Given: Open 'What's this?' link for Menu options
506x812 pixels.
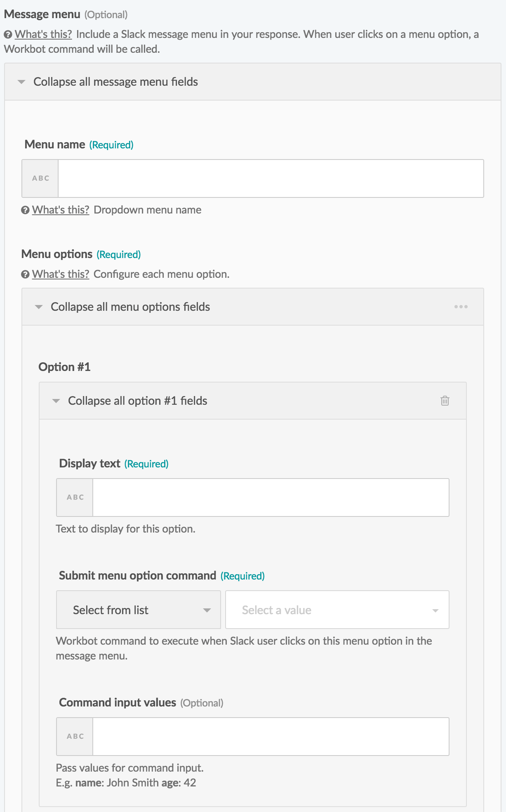Looking at the screenshot, I should pyautogui.click(x=61, y=274).
